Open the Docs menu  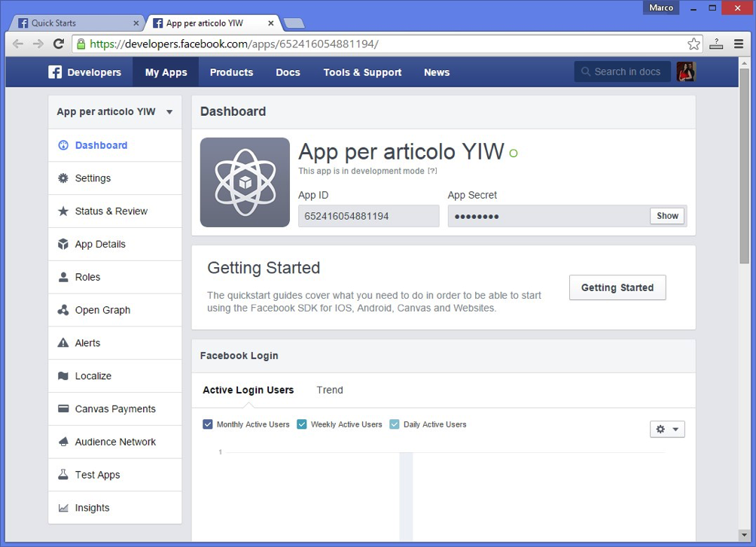click(288, 71)
